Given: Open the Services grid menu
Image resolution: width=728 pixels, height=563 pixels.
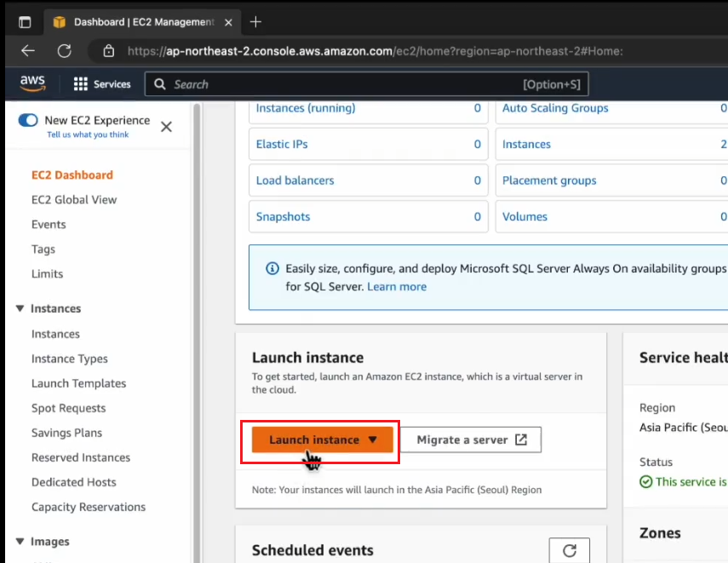Looking at the screenshot, I should point(102,84).
